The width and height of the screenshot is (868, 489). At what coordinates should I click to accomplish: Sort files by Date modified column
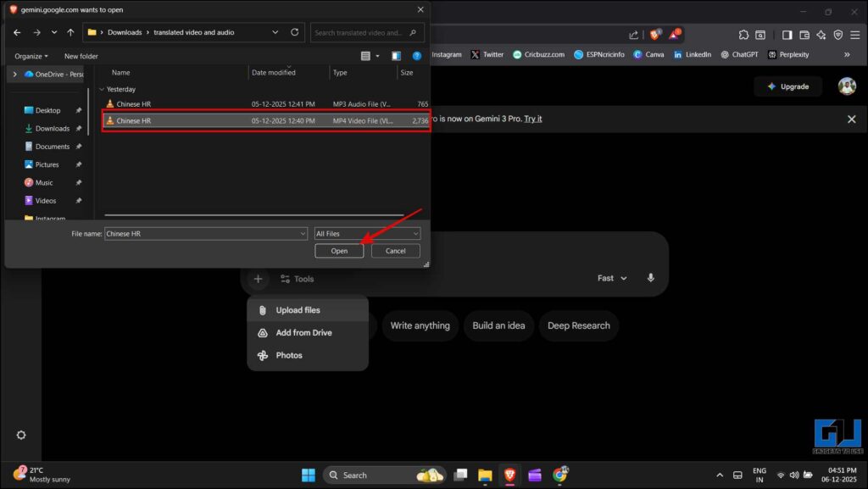(273, 72)
